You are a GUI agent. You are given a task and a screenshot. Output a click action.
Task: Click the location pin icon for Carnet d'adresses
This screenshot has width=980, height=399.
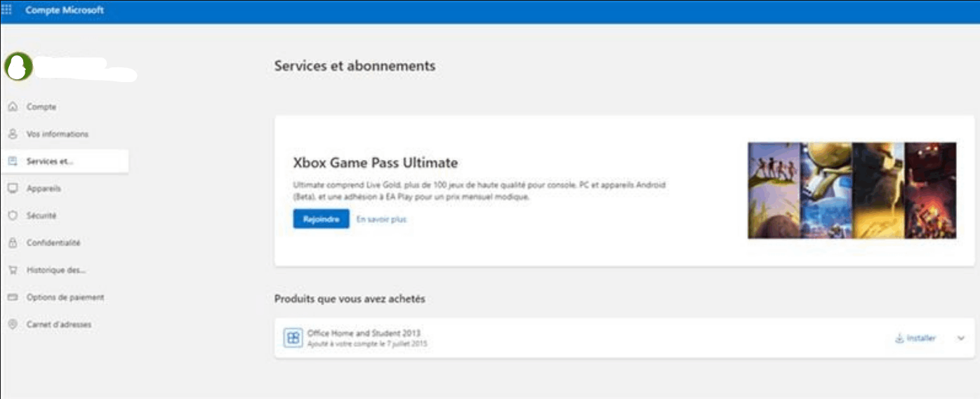(13, 325)
